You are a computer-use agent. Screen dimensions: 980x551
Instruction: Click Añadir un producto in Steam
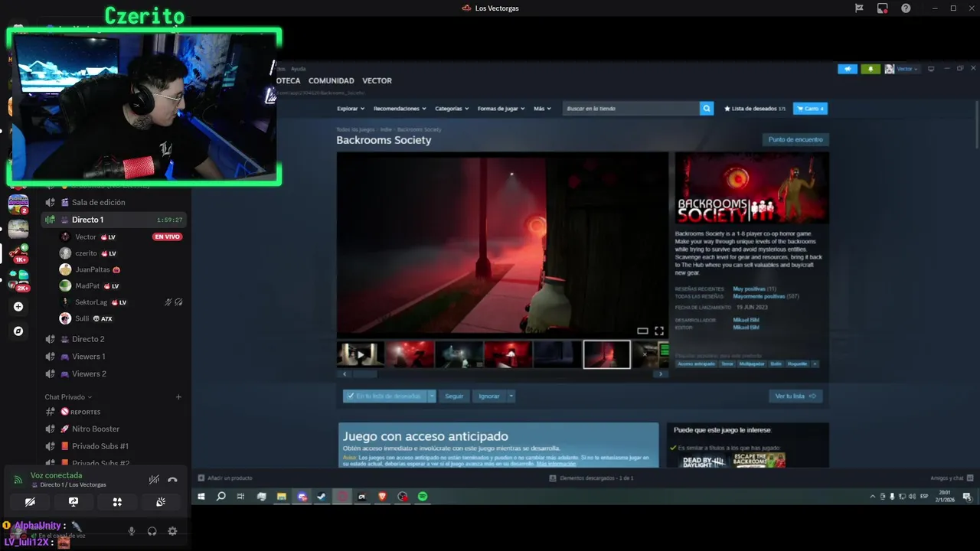pos(224,478)
